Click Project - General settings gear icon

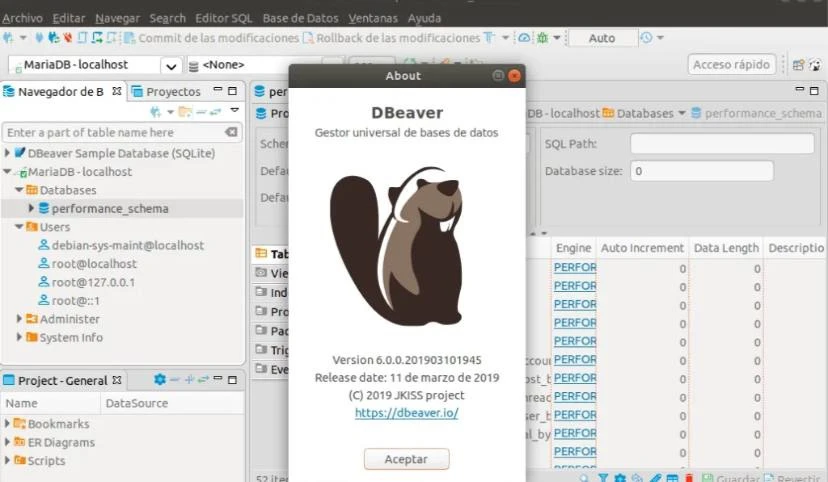159,380
